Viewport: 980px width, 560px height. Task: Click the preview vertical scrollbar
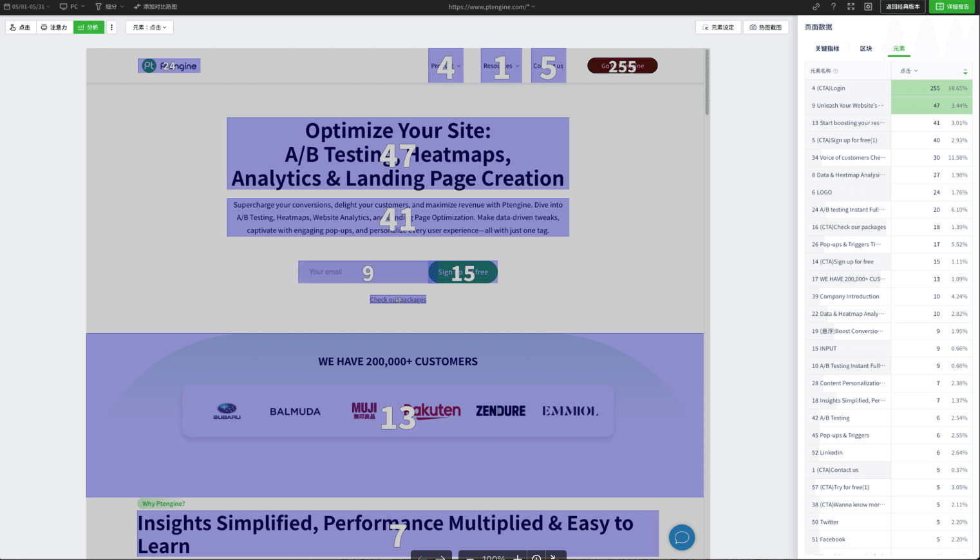[707, 82]
